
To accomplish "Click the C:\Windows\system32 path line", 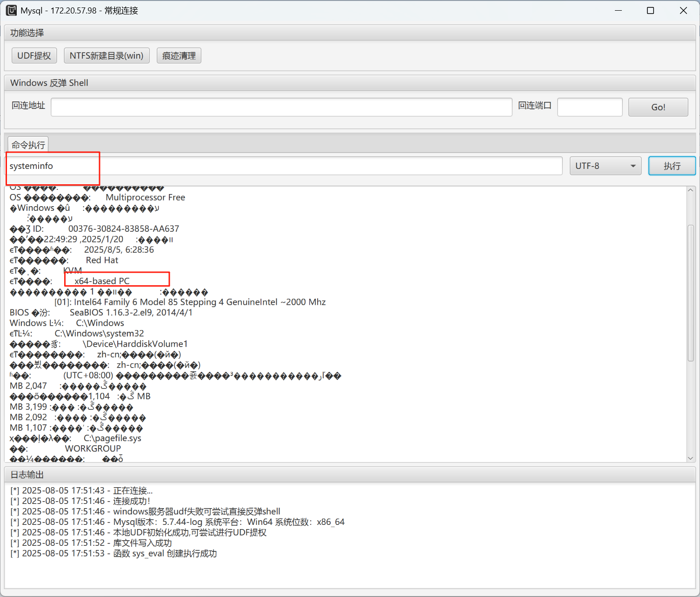I will 99,333.
